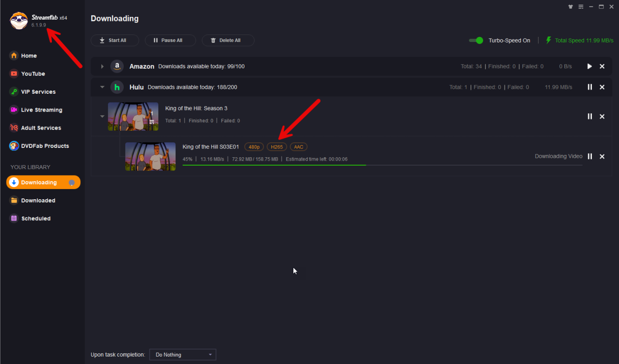Open the Scheduled library list
The height and width of the screenshot is (364, 619).
click(x=36, y=218)
